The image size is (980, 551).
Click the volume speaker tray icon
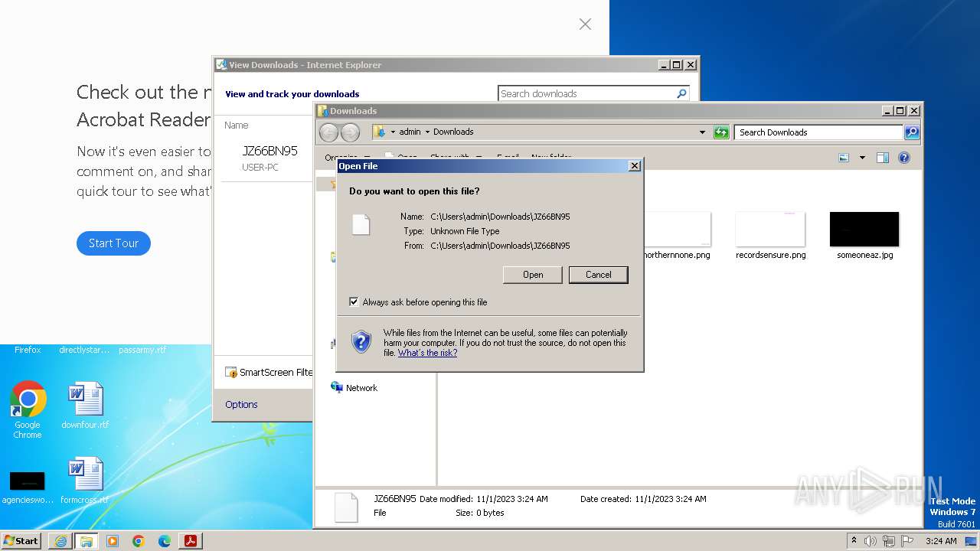(x=871, y=541)
